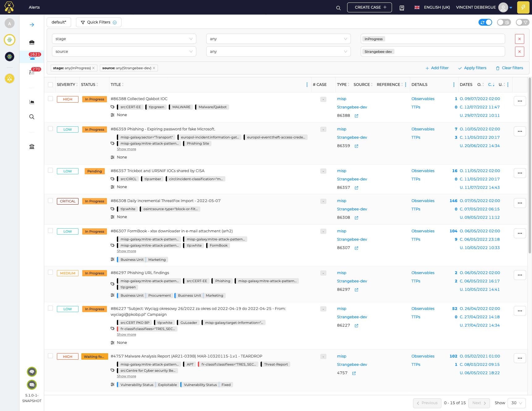Image resolution: width=532 pixels, height=411 pixels.
Task: Tick checkbox for alert #86388 Collected Qakbot IOC
Action: tap(50, 99)
